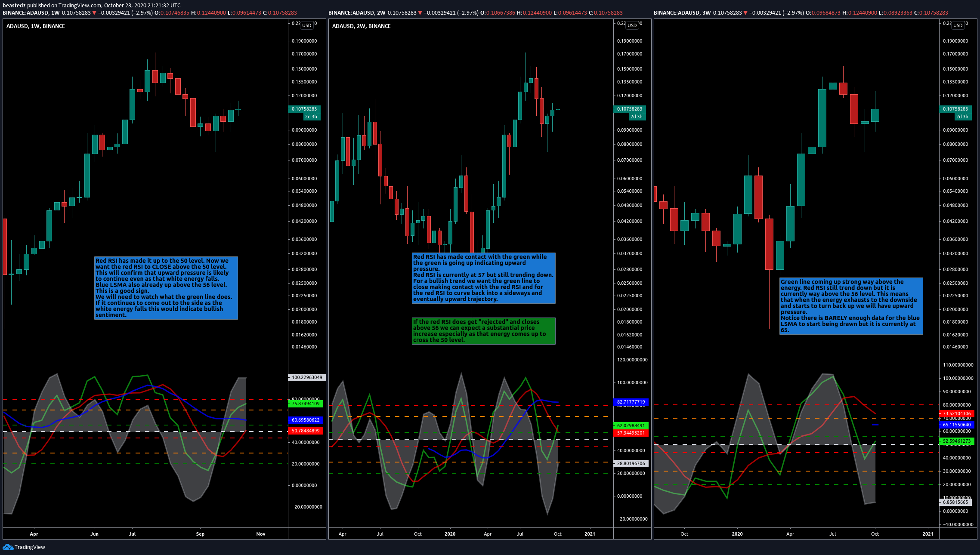The height and width of the screenshot is (555, 980).
Task: Select current price label 0.10758283 on 1W chart
Action: 304,109
